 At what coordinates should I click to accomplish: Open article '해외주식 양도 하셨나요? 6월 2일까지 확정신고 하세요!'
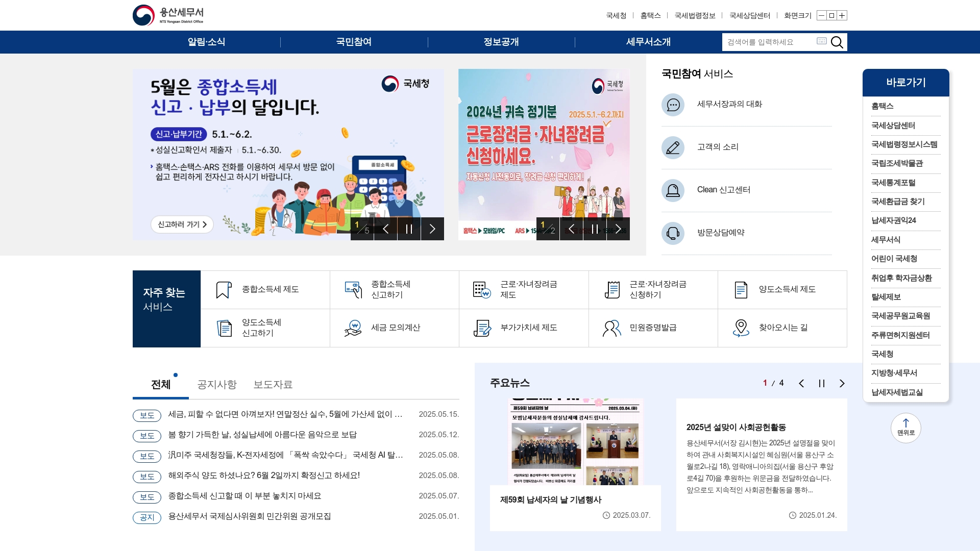264,476
